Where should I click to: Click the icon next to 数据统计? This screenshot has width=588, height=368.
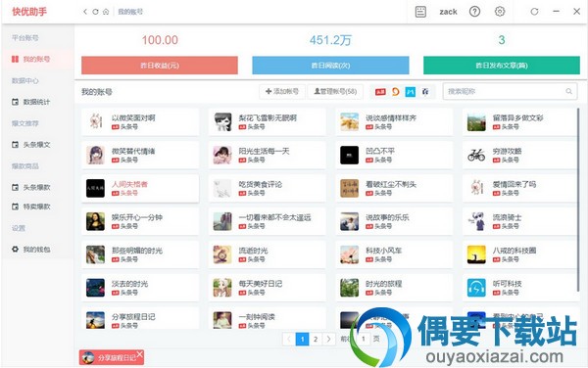point(15,102)
